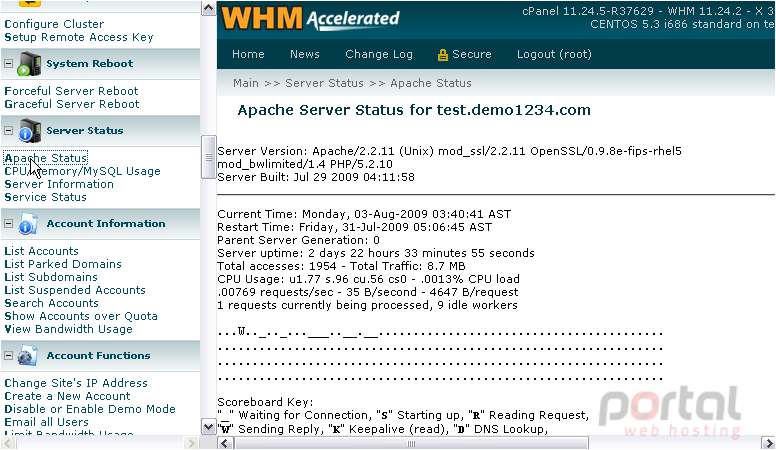This screenshot has height=450, width=776.
Task: Click the sidebar vertical scrollbar thumb
Action: 208,157
